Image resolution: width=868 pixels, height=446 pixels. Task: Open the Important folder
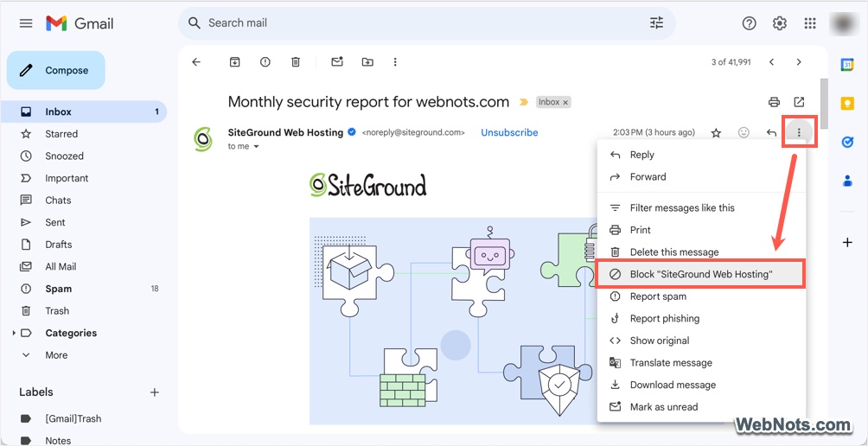pos(84,178)
